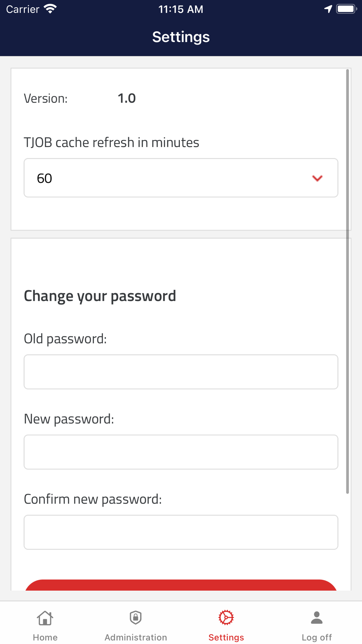This screenshot has height=644, width=362.
Task: Switch to the Home tab label
Action: click(x=45, y=637)
